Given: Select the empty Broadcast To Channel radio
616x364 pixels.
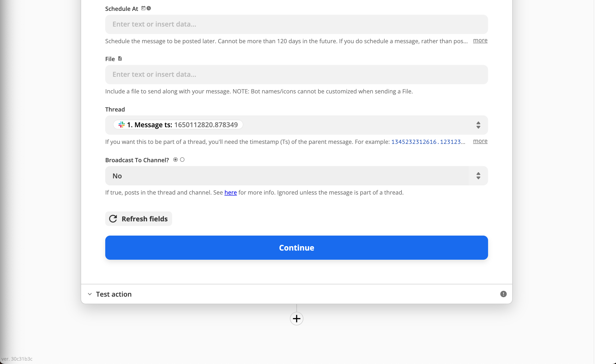Looking at the screenshot, I should pyautogui.click(x=182, y=160).
